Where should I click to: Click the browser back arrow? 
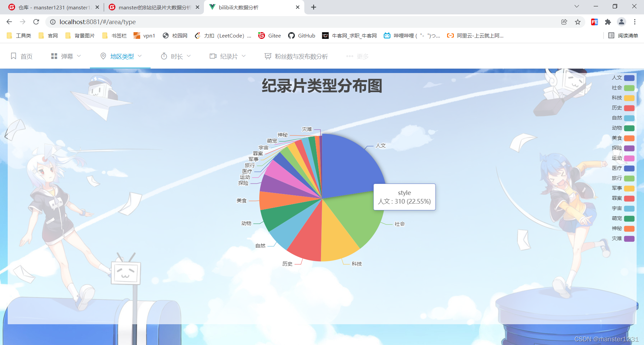[9, 22]
